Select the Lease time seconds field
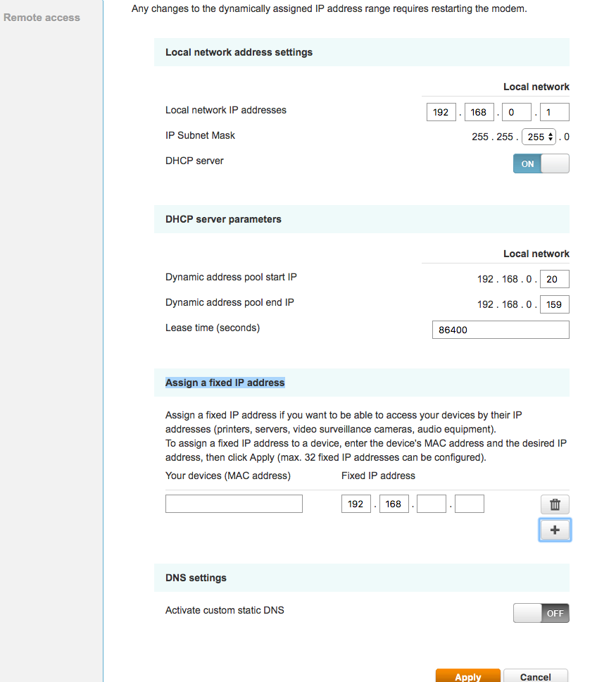Screen dimensions: 616x682 (x=501, y=330)
